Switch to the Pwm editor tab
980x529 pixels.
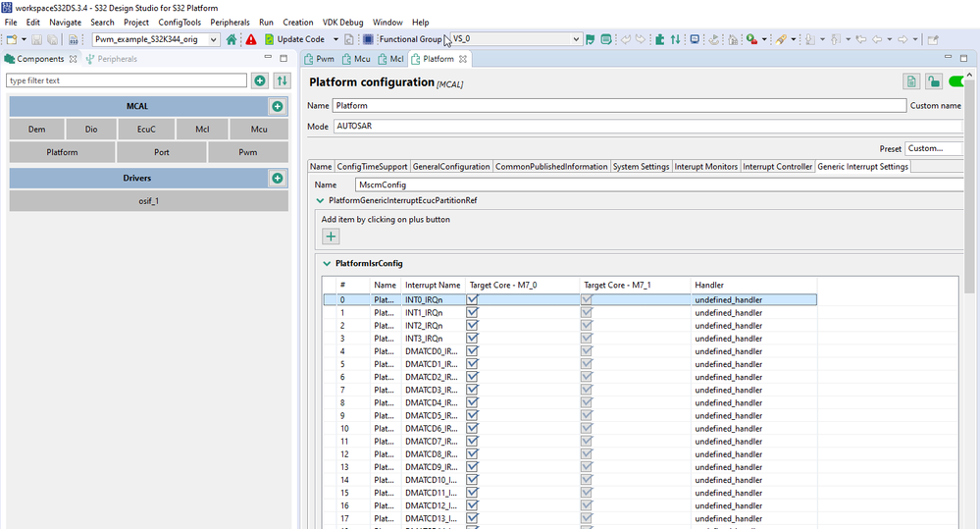(x=320, y=59)
